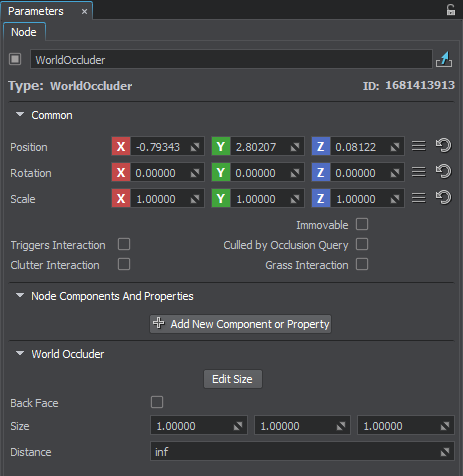Image resolution: width=463 pixels, height=476 pixels.
Task: Select the Parameters tab
Action: tap(36, 11)
